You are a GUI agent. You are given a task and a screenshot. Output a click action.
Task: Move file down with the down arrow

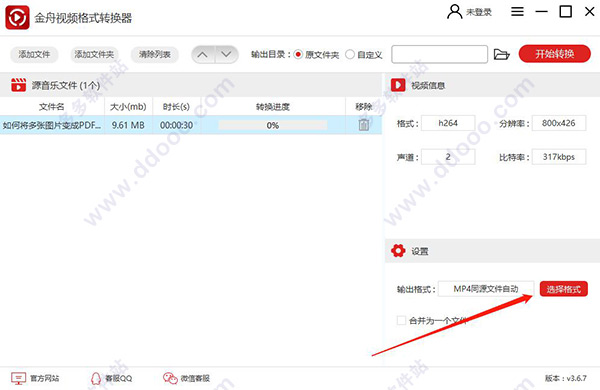pyautogui.click(x=227, y=55)
